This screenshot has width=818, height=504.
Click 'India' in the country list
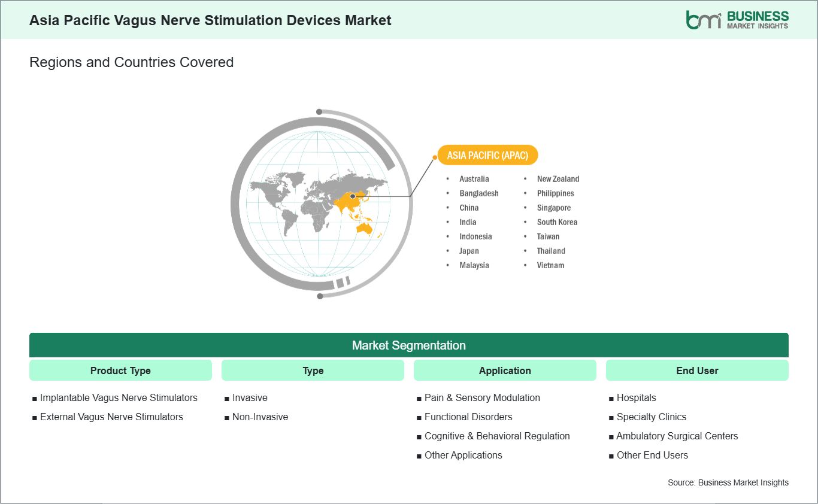468,222
